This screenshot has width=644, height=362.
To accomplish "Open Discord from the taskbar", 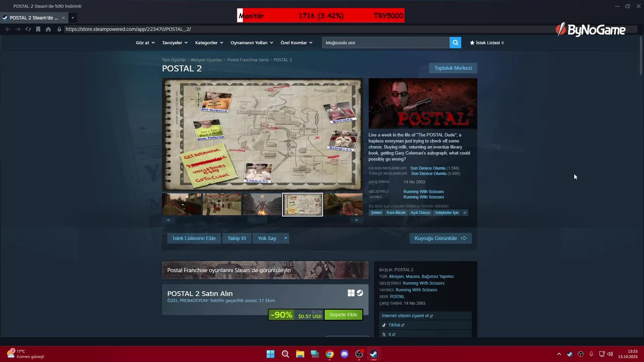I will point(344,354).
